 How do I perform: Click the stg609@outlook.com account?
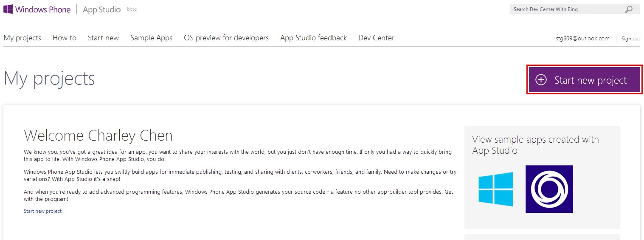pyautogui.click(x=582, y=38)
